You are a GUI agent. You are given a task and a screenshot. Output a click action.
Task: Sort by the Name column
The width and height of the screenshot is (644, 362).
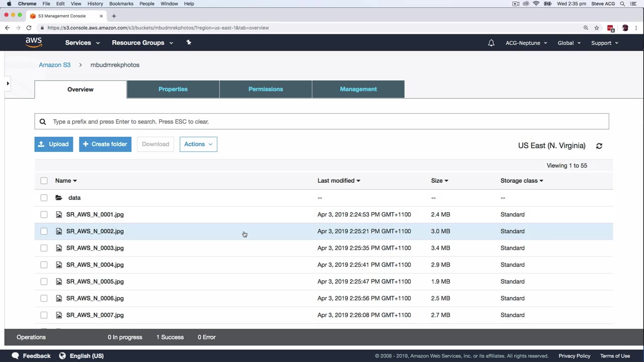pos(66,180)
